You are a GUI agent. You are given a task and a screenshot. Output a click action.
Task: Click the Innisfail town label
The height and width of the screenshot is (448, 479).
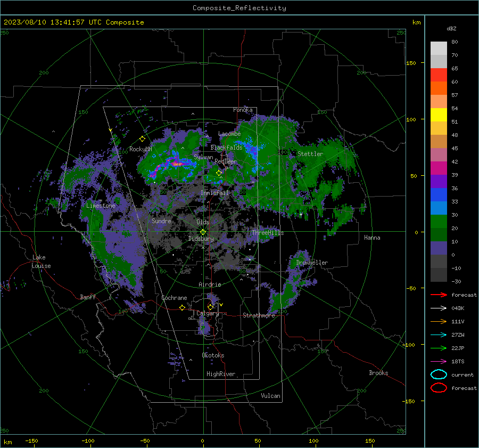tap(215, 193)
